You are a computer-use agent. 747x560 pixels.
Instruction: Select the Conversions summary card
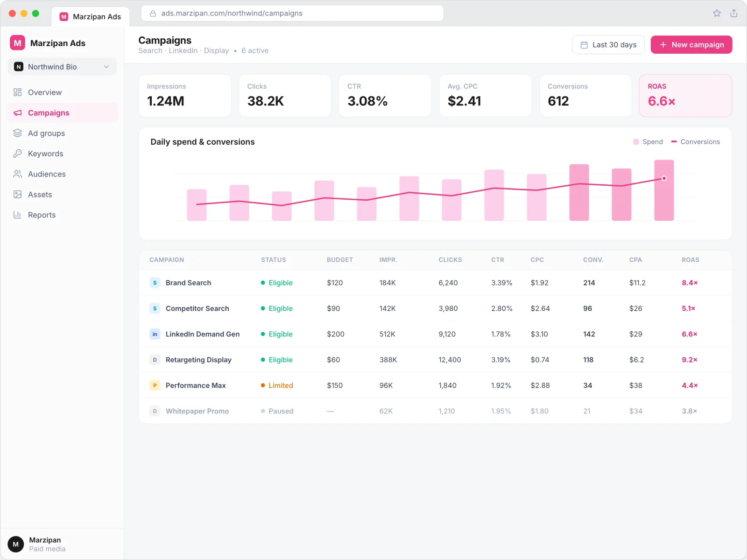click(x=585, y=96)
